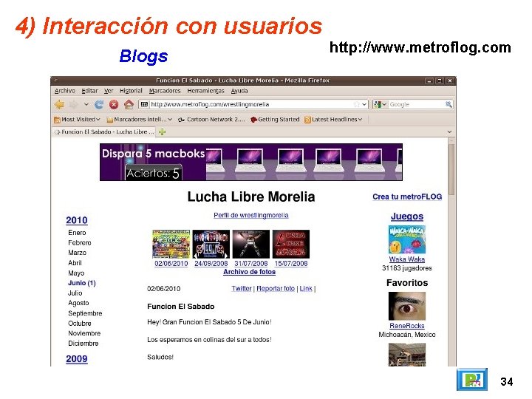Image resolution: width=532 pixels, height=399 pixels.
Task: Open the address bar history dropdown
Action: tap(364, 104)
